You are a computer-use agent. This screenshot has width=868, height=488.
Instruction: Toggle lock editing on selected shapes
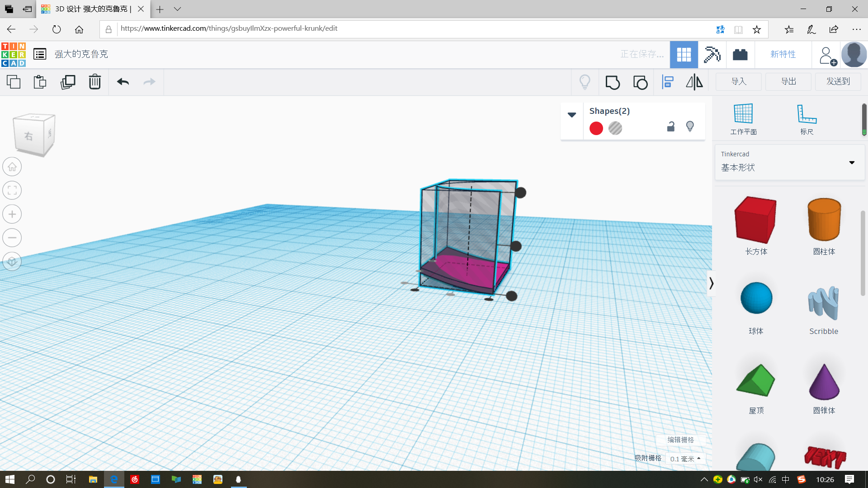(671, 127)
